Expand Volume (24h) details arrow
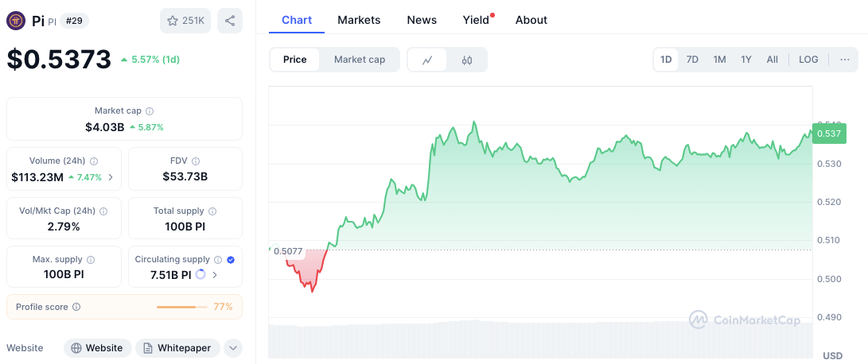The width and height of the screenshot is (868, 364). click(111, 177)
